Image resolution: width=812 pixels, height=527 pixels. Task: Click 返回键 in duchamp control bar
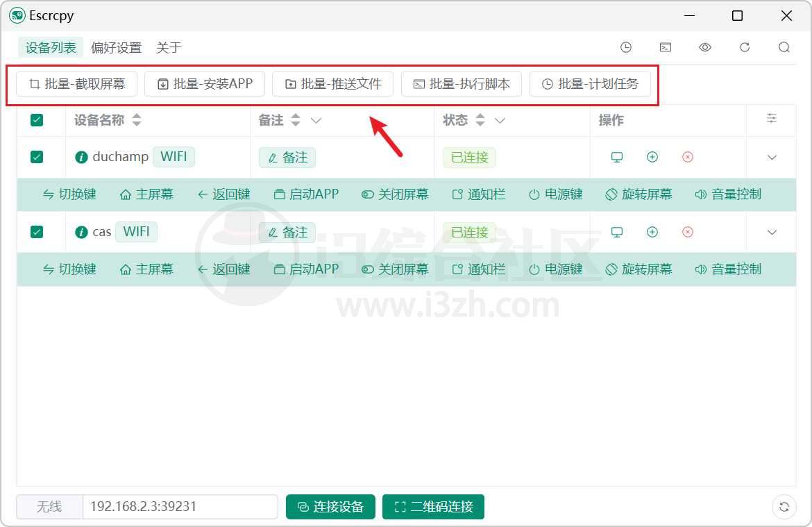[x=223, y=194]
